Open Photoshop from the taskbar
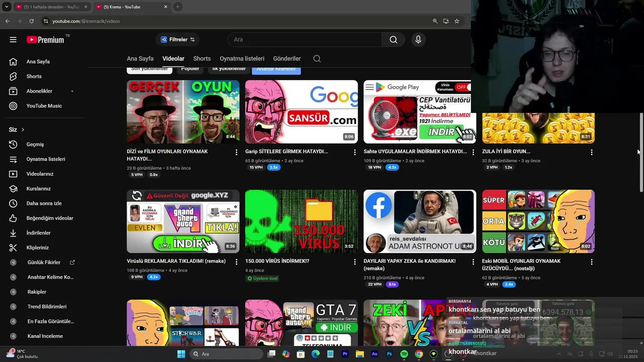This screenshot has width=644, height=362. (x=389, y=354)
